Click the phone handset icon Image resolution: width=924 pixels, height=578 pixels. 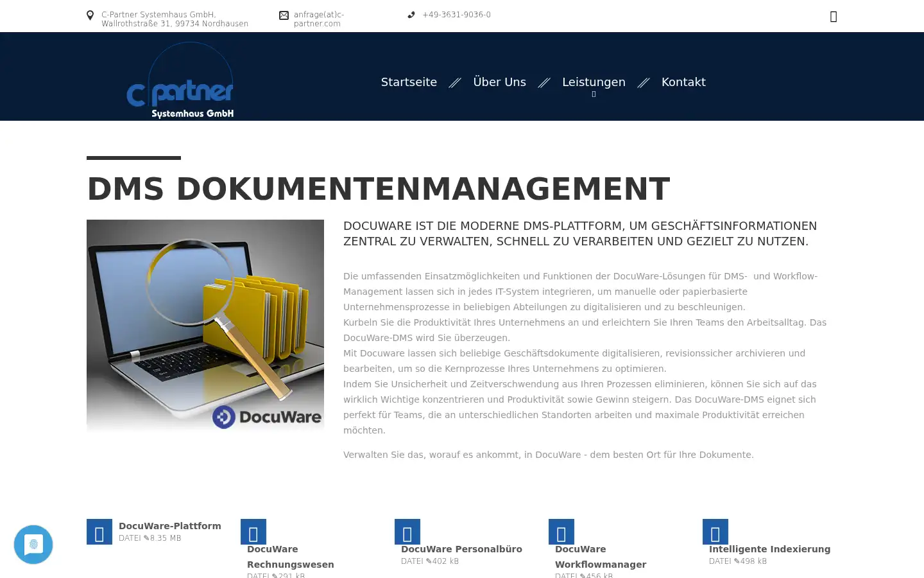[411, 15]
